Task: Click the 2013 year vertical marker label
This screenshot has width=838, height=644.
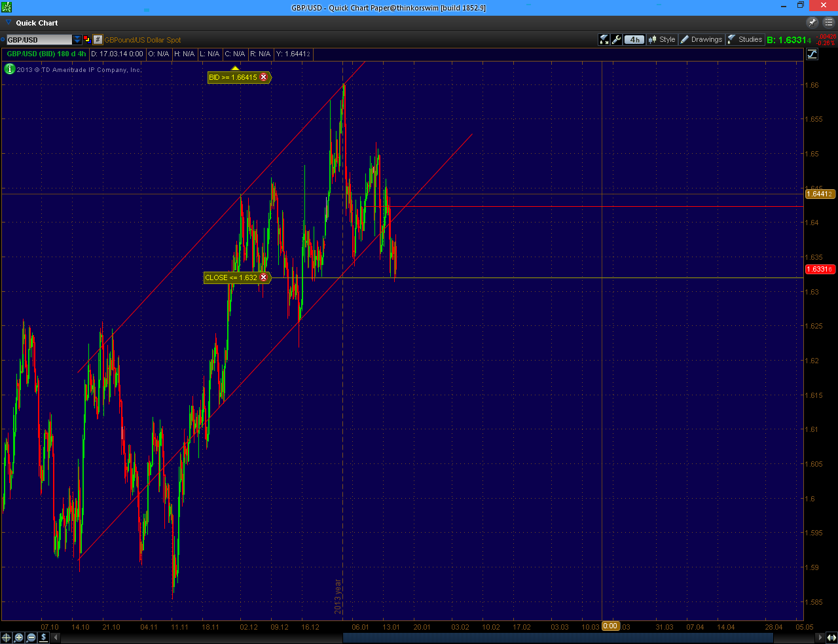Action: click(x=338, y=596)
